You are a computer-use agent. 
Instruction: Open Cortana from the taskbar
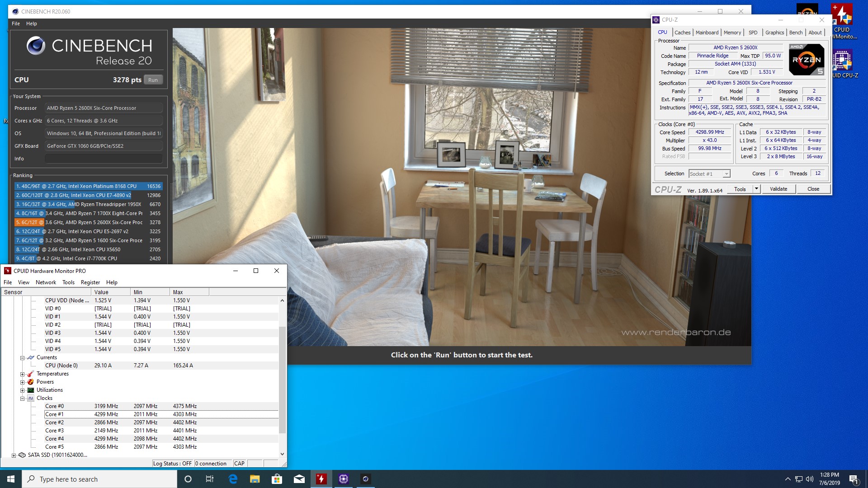188,479
